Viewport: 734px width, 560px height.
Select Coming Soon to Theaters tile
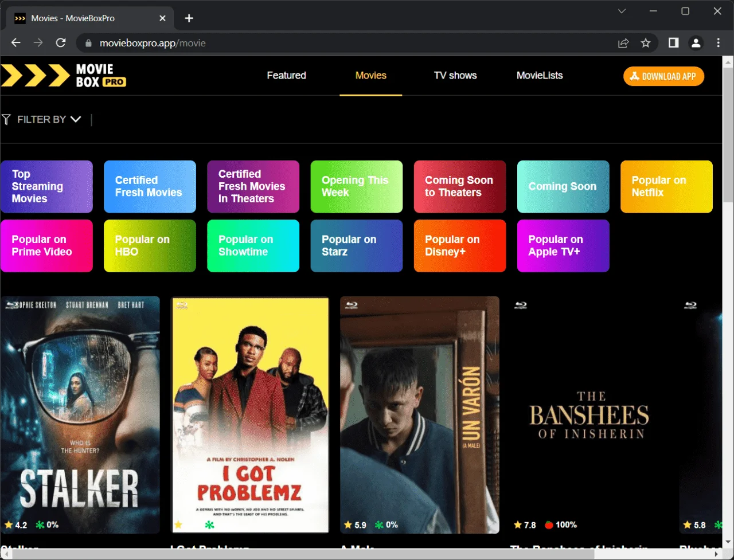[460, 187]
